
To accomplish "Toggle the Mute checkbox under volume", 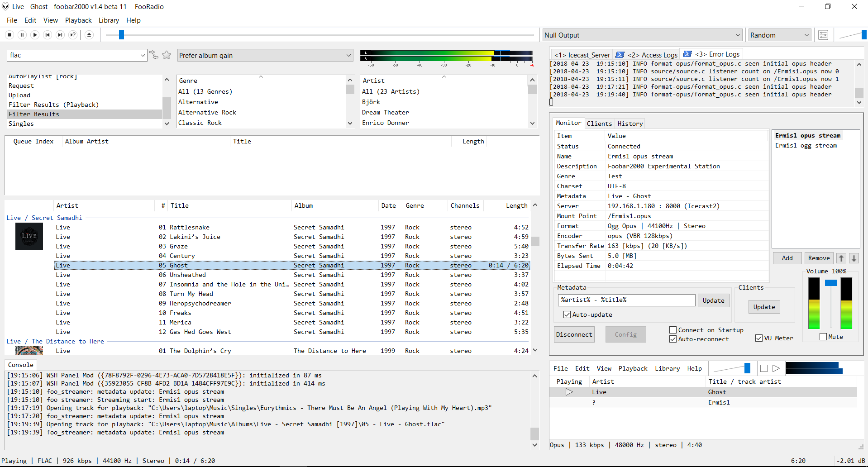I will tap(823, 337).
